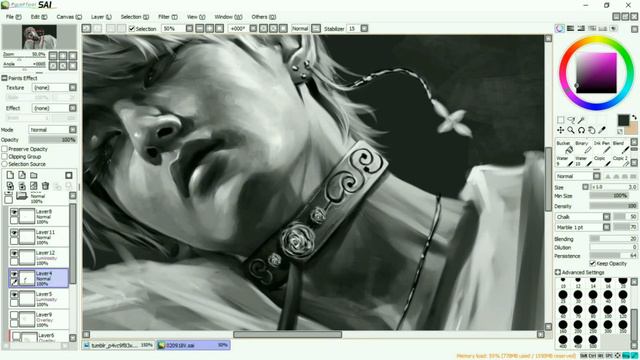
Task: Select the eyedropper color picker tool
Action: (x=602, y=130)
